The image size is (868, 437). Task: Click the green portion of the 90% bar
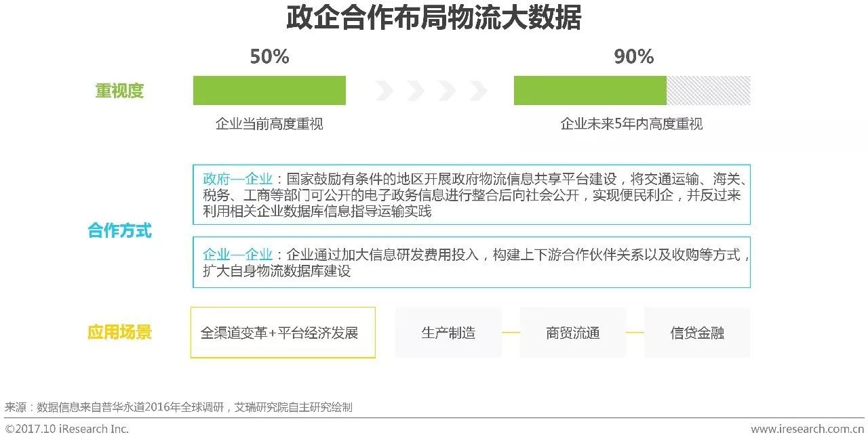pos(590,91)
